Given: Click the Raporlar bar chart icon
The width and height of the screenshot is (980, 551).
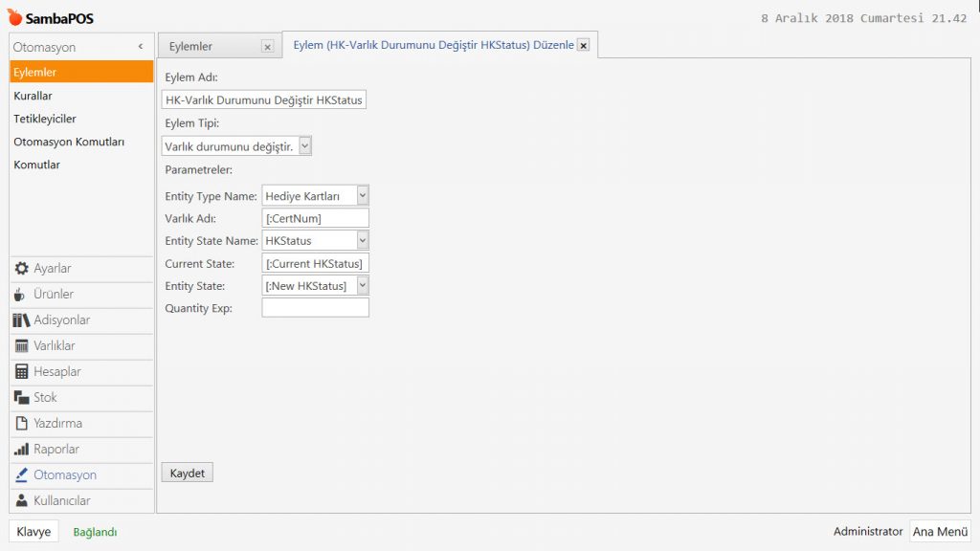Looking at the screenshot, I should (21, 450).
